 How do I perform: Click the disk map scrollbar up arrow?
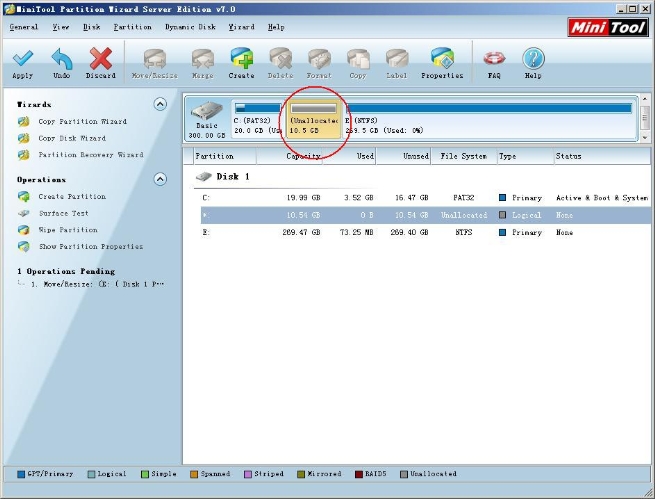644,99
